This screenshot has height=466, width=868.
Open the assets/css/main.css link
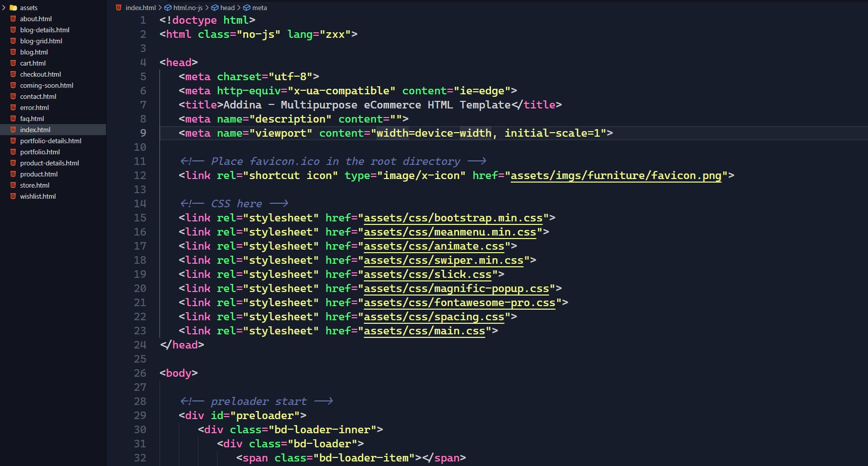(x=424, y=331)
